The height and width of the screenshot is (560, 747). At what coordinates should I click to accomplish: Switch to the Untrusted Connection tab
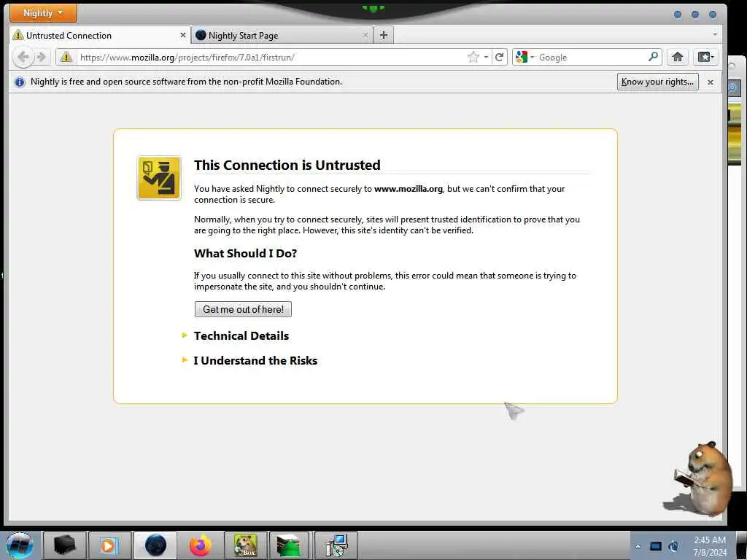point(99,35)
